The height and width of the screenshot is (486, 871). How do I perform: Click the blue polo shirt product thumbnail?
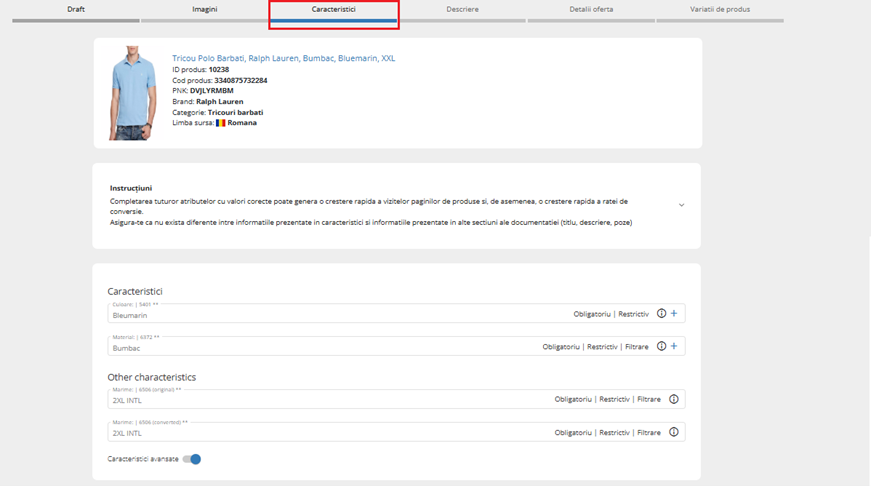click(133, 92)
